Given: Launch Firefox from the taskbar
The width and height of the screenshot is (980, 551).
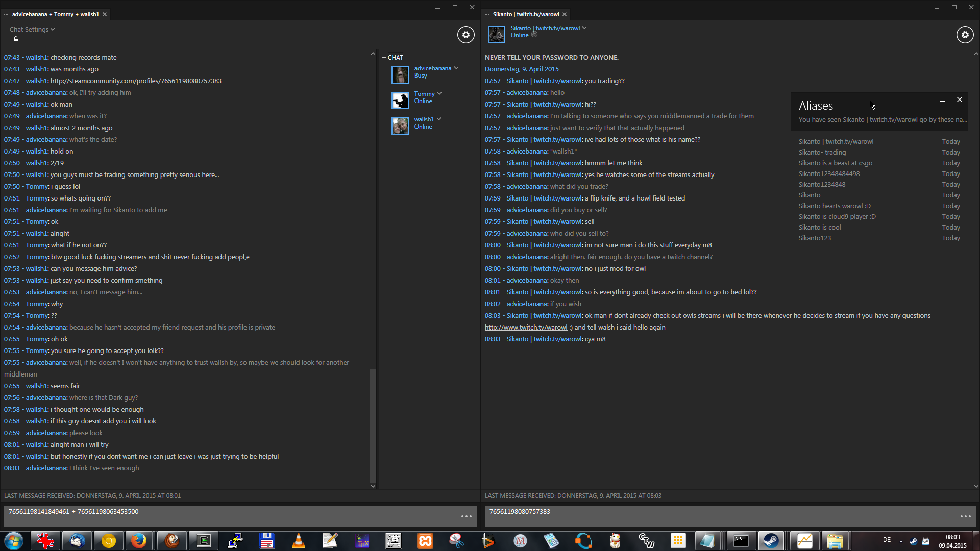Looking at the screenshot, I should (x=138, y=540).
